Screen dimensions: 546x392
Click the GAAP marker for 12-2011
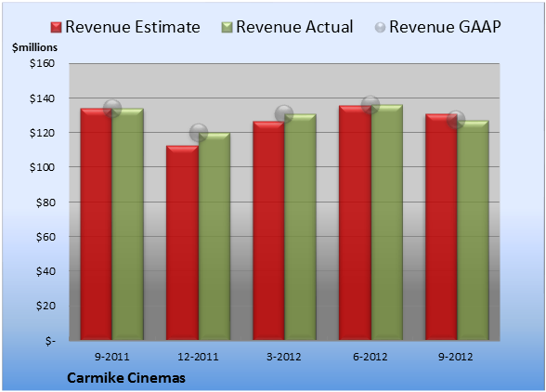point(199,133)
